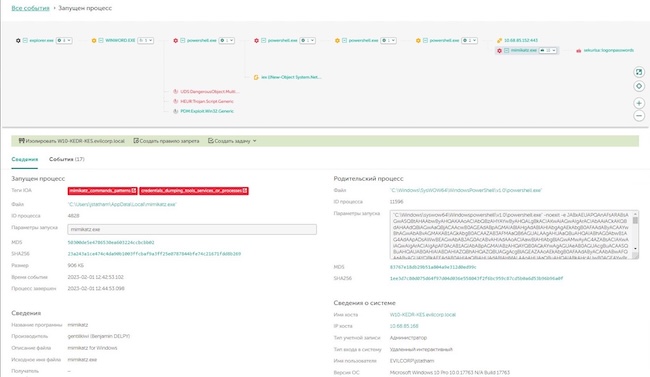Screen dimensions: 650x377
Task: Click the detection icon for HEUR:Trojan.Script.Generic
Action: (x=175, y=102)
